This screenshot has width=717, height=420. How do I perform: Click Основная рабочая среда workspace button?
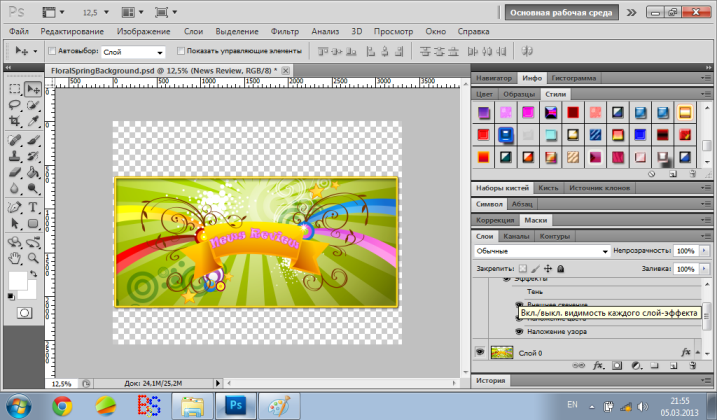pos(560,13)
